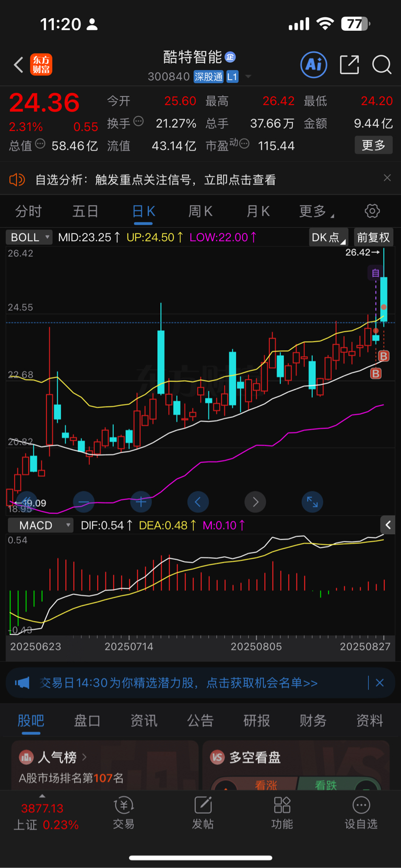
Task: Show more quote details with 更多
Action: tap(374, 145)
